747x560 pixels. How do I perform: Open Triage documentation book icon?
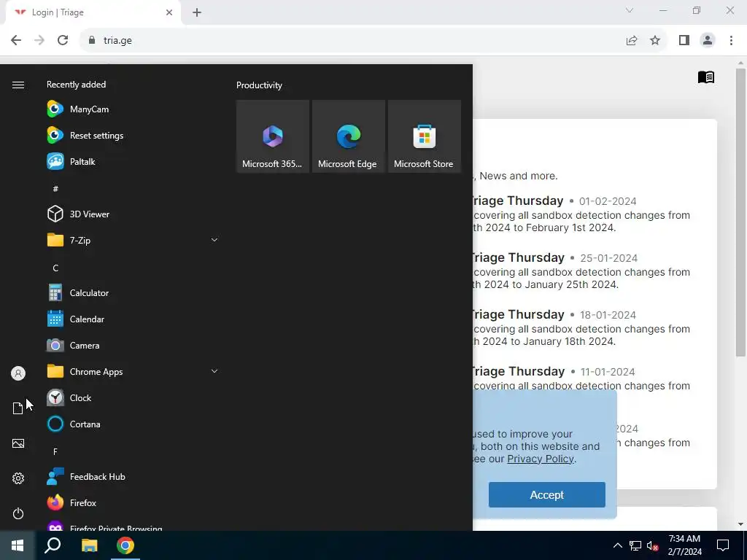(x=706, y=77)
